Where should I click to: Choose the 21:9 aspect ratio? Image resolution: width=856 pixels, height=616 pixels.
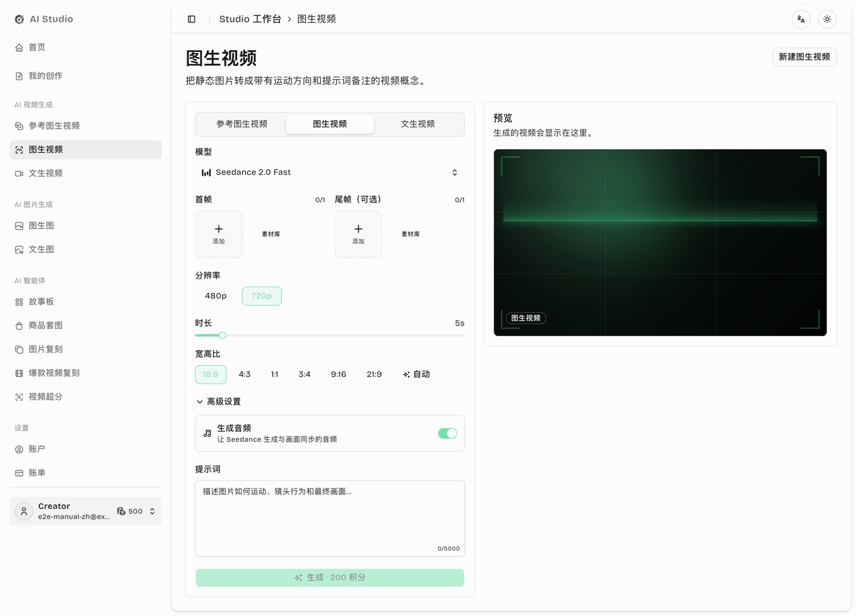pyautogui.click(x=374, y=375)
